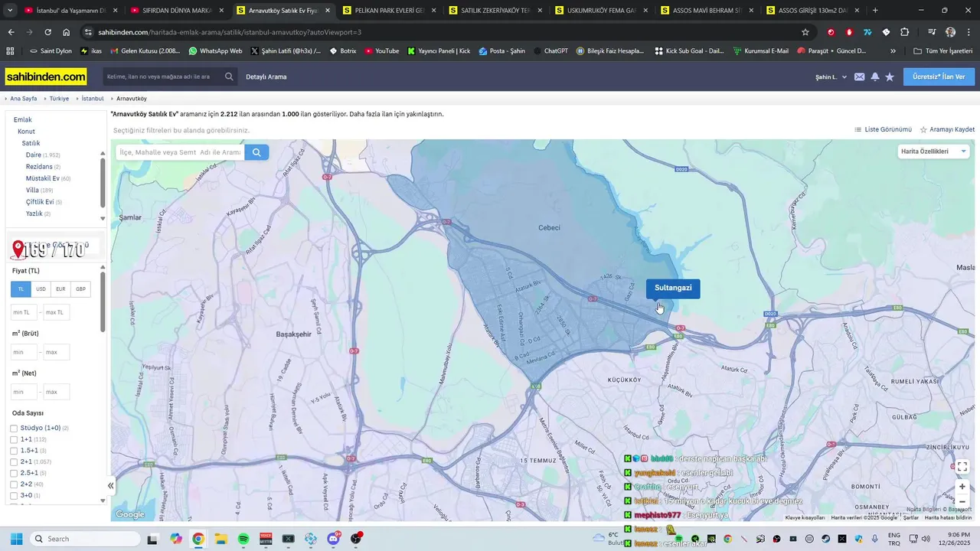This screenshot has height=551, width=980.
Task: Switch to SATILIK ZEKERİYAKÖY tab
Action: point(496,11)
